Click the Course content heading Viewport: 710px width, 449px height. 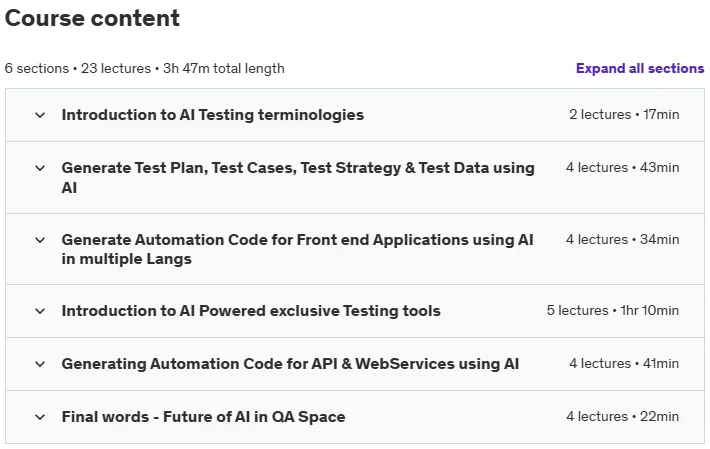coord(92,19)
